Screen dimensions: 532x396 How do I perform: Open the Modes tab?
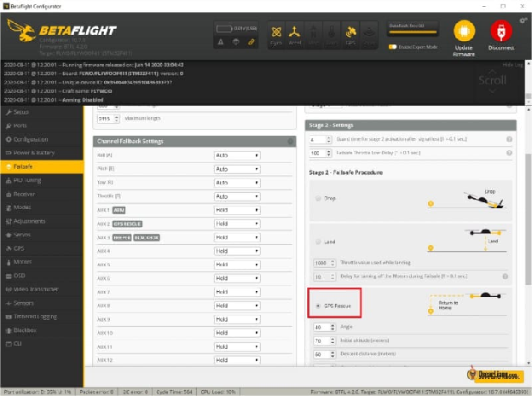click(x=42, y=207)
